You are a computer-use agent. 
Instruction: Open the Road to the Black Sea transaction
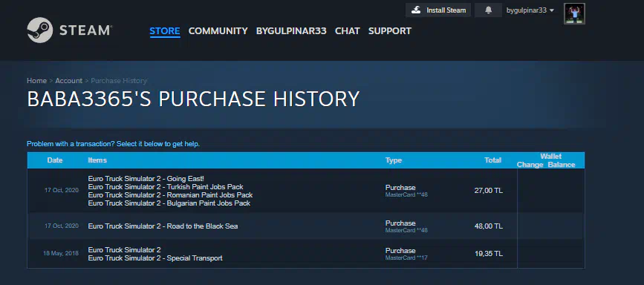(305, 226)
